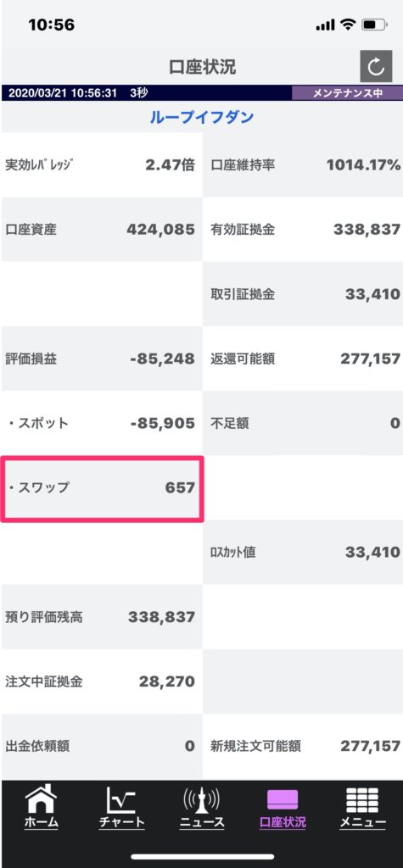Tap the ロスカット値 33,410 cell
The height and width of the screenshot is (868, 403).
coord(303,553)
